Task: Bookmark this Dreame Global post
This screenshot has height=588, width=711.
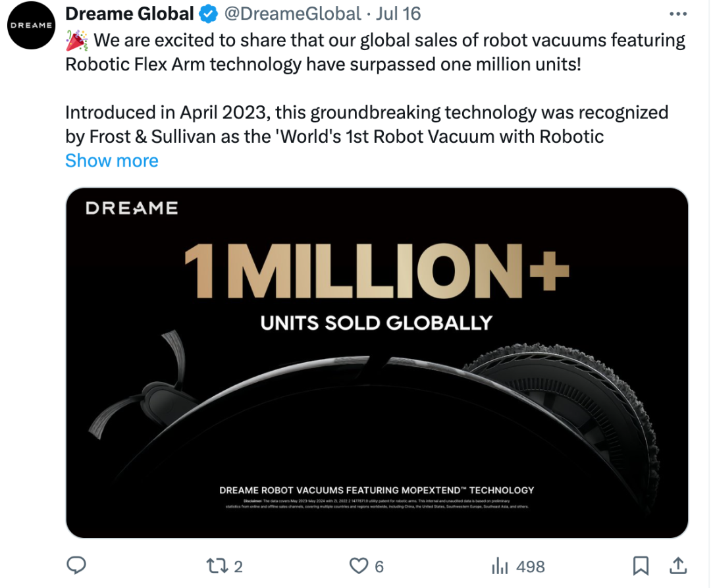Action: point(641,566)
